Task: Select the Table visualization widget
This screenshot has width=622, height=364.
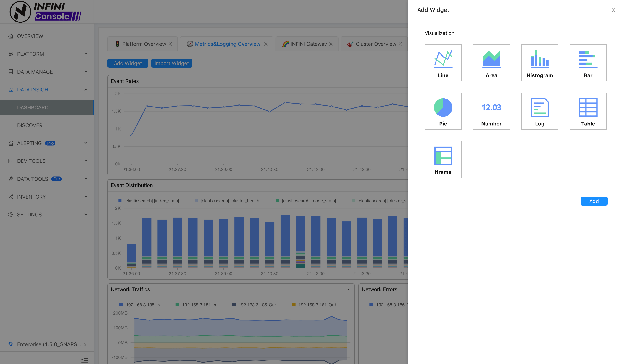Action: click(x=588, y=111)
